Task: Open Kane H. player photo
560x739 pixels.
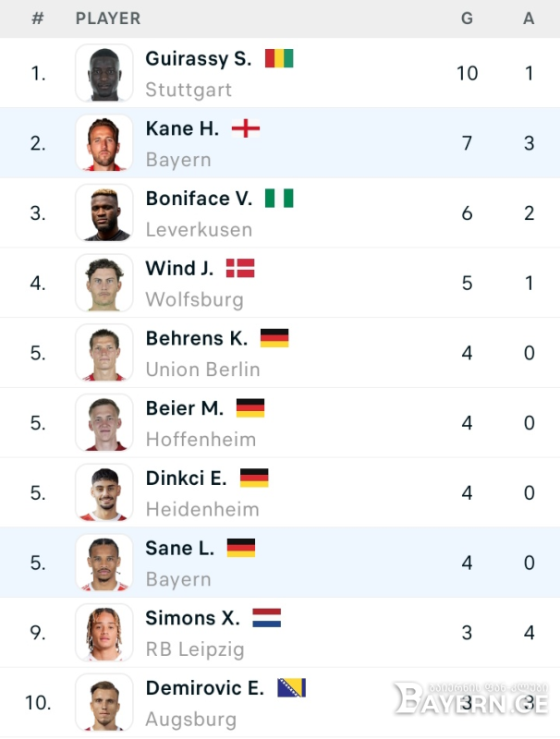Action: (x=104, y=143)
